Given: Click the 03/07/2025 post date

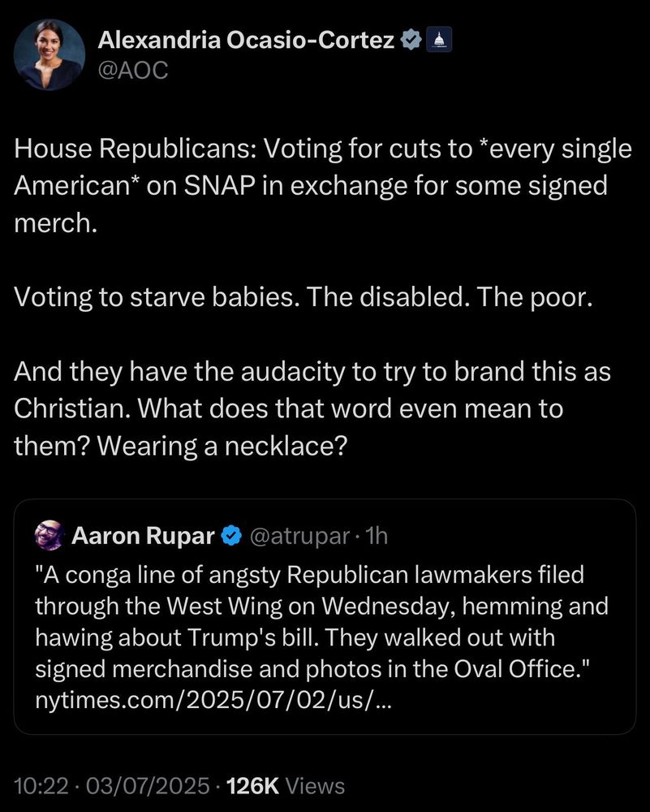Looking at the screenshot, I should (x=148, y=786).
